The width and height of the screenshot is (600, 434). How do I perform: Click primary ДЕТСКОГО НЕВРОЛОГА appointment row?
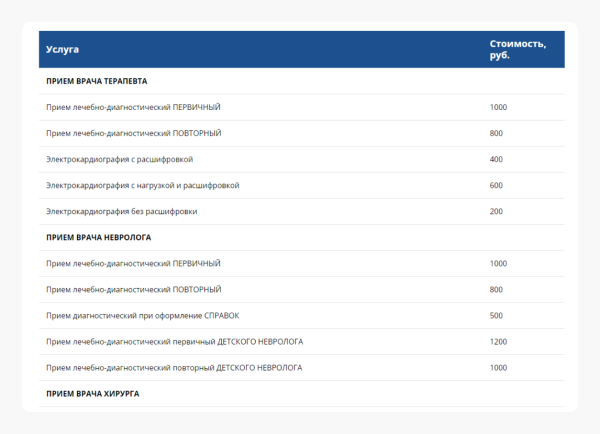coord(174,342)
